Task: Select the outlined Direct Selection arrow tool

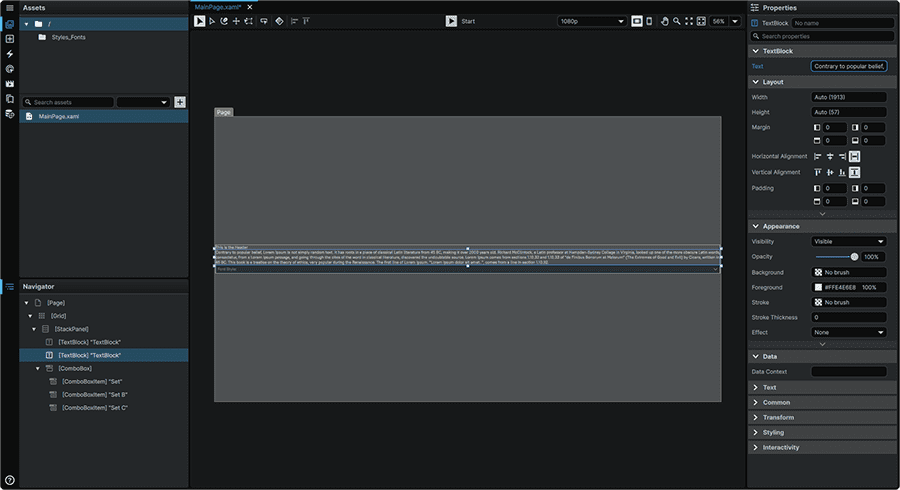Action: tap(212, 21)
